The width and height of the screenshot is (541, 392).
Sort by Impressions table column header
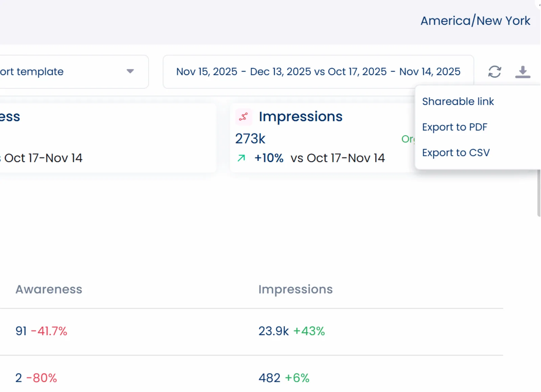pos(295,289)
